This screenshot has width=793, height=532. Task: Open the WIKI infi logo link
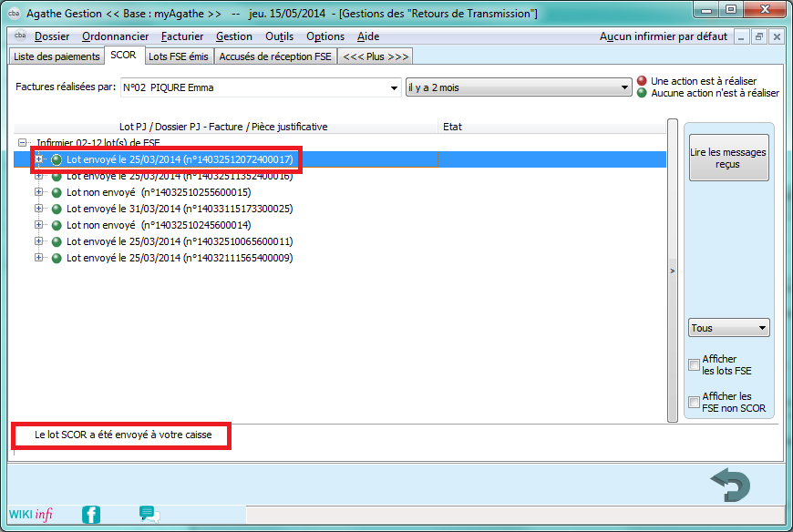[31, 515]
